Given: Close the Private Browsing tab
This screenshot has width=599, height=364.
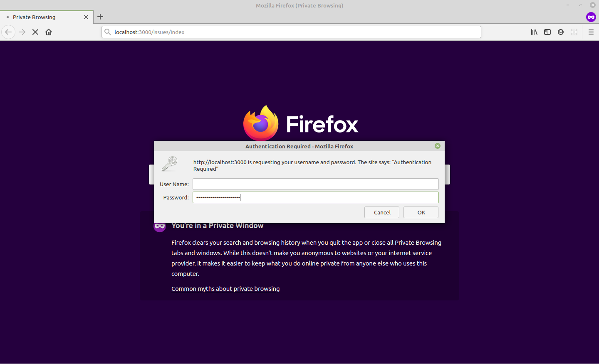Looking at the screenshot, I should pos(86,17).
